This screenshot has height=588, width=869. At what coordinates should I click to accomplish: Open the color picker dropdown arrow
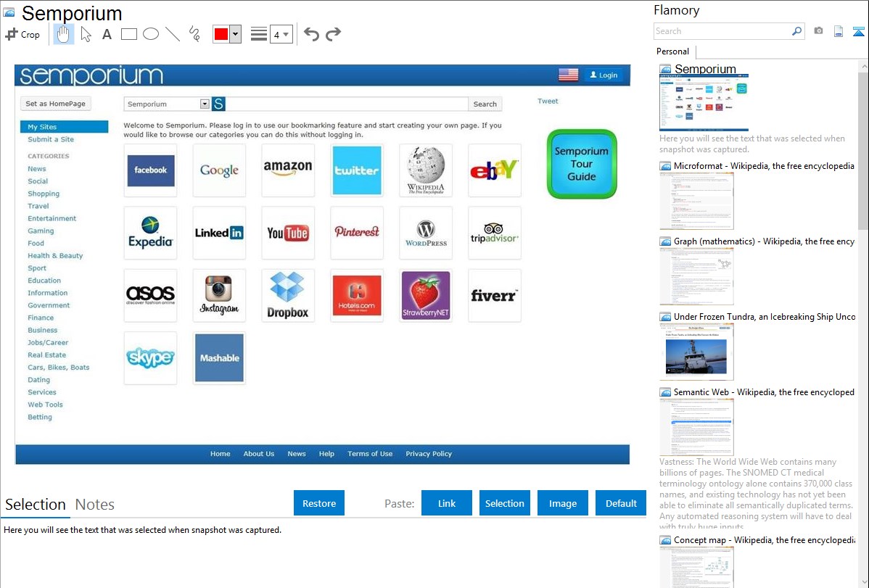pos(235,34)
